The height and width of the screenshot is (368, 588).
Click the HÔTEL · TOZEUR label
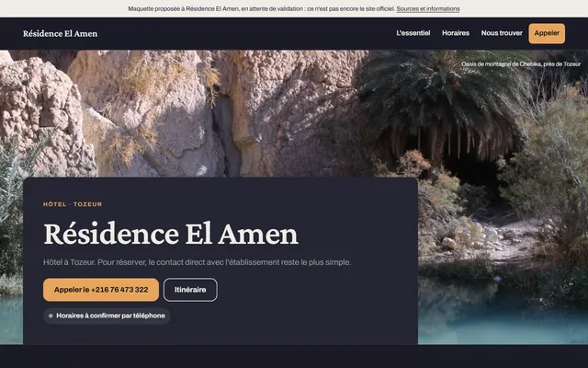(73, 204)
